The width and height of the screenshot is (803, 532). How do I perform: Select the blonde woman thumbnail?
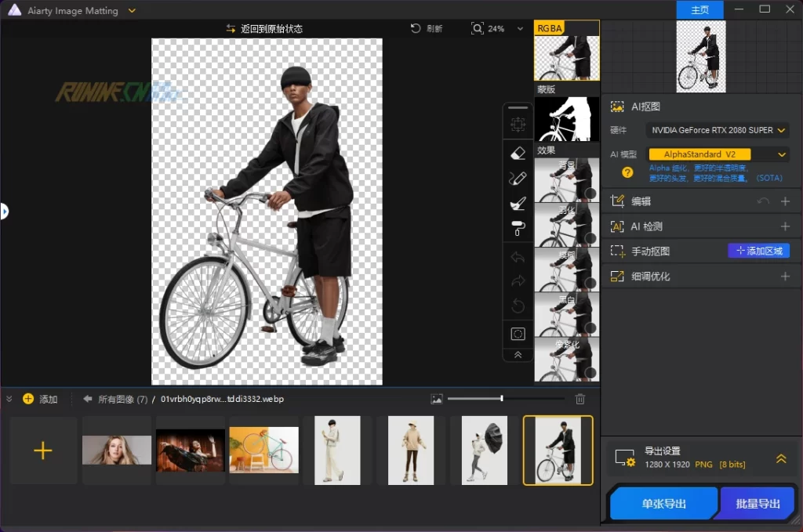[117, 450]
